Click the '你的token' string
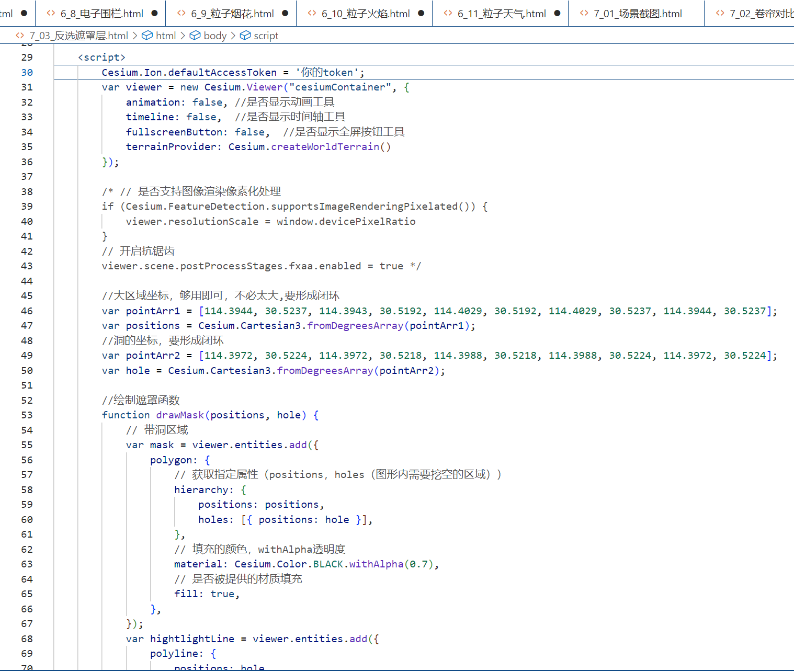The width and height of the screenshot is (794, 672). (327, 72)
